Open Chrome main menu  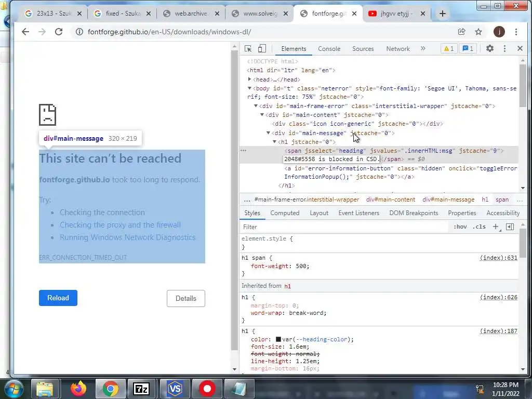pos(516,32)
